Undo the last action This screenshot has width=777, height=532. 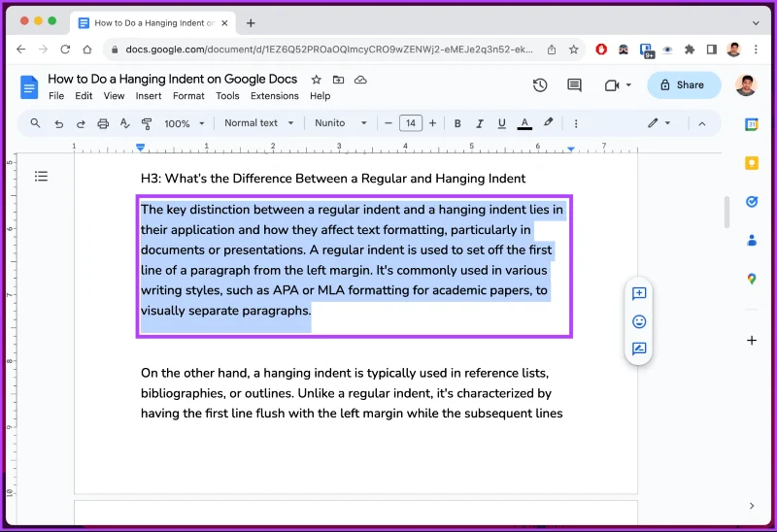(x=59, y=123)
